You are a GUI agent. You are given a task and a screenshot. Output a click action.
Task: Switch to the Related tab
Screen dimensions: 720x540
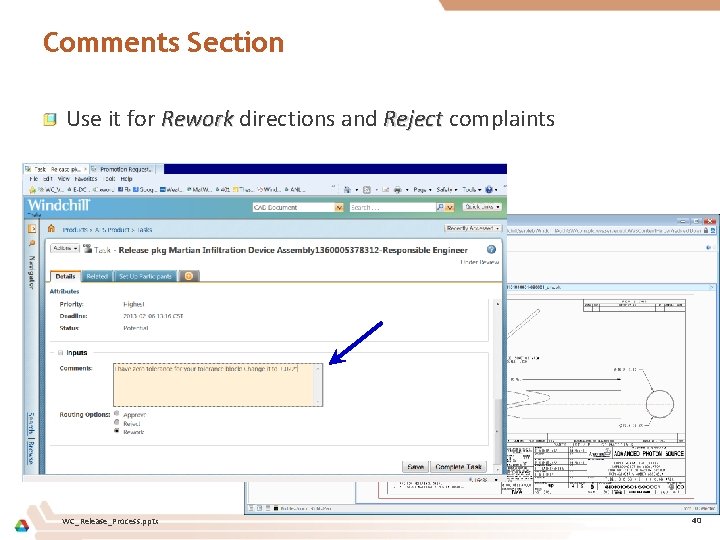pyautogui.click(x=97, y=276)
